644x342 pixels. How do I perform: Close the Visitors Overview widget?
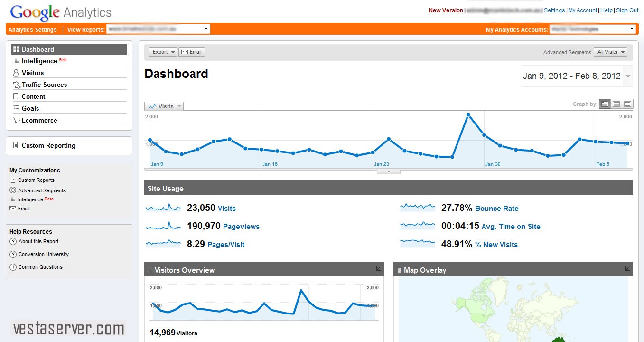click(x=378, y=268)
